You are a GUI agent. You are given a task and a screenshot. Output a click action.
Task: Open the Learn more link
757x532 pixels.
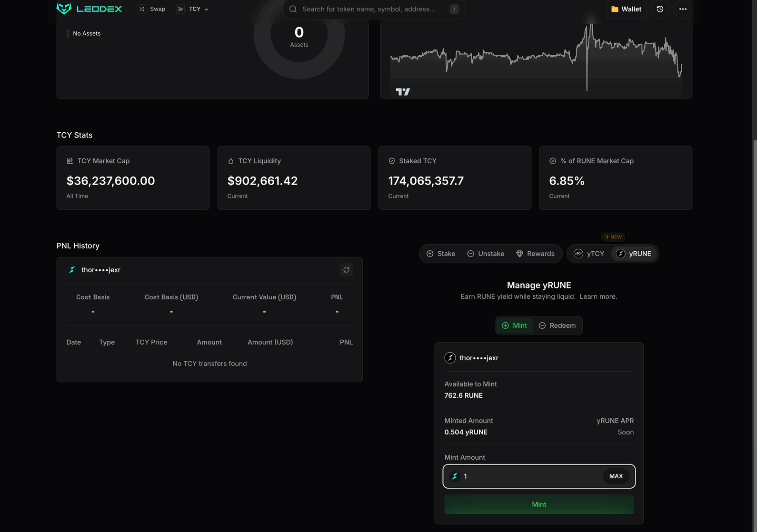click(598, 296)
